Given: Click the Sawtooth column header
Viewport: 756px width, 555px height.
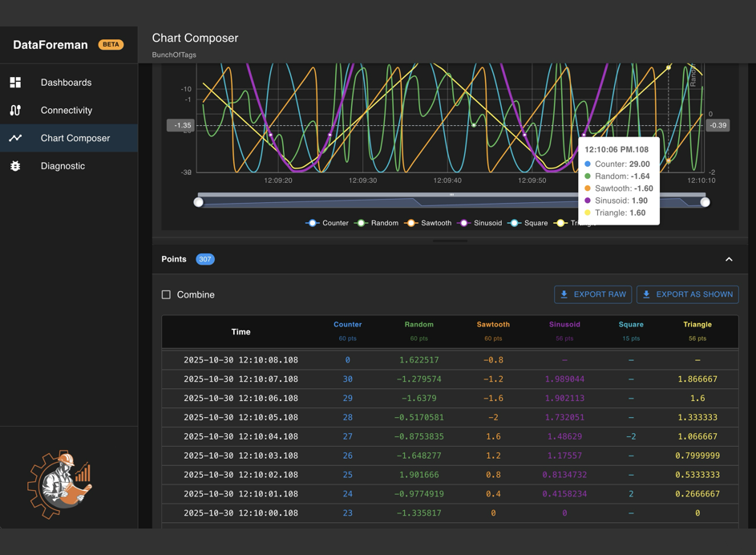Looking at the screenshot, I should (493, 325).
